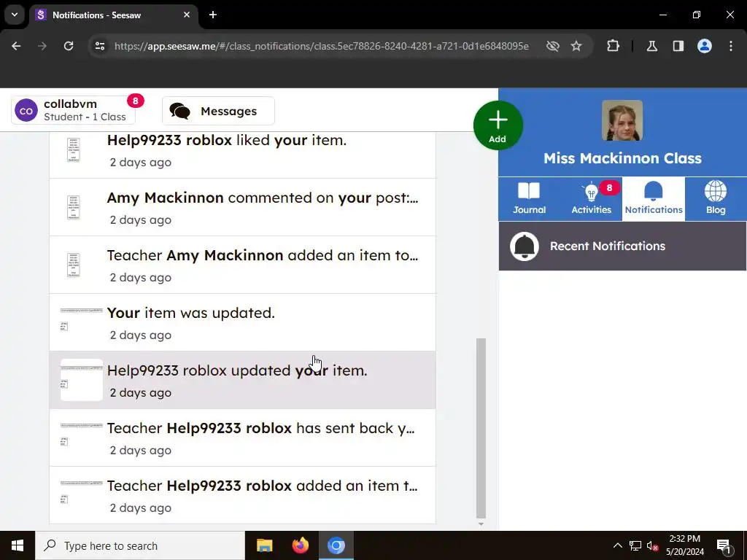Click the green Add plus button
The height and width of the screenshot is (560, 747).
click(498, 125)
